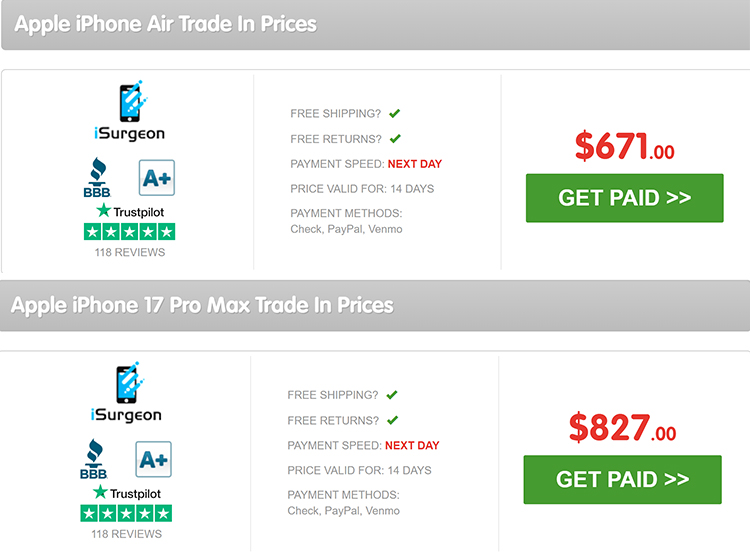Viewport: 750px width, 554px height.
Task: Open 118 Reviews link in iPhone Air listing
Action: coord(128,252)
